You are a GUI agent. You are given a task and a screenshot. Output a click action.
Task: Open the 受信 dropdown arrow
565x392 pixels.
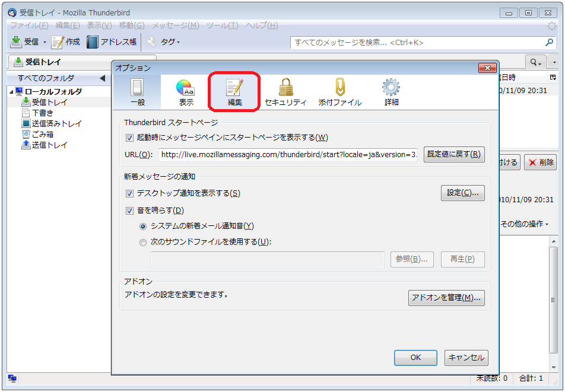click(x=45, y=43)
